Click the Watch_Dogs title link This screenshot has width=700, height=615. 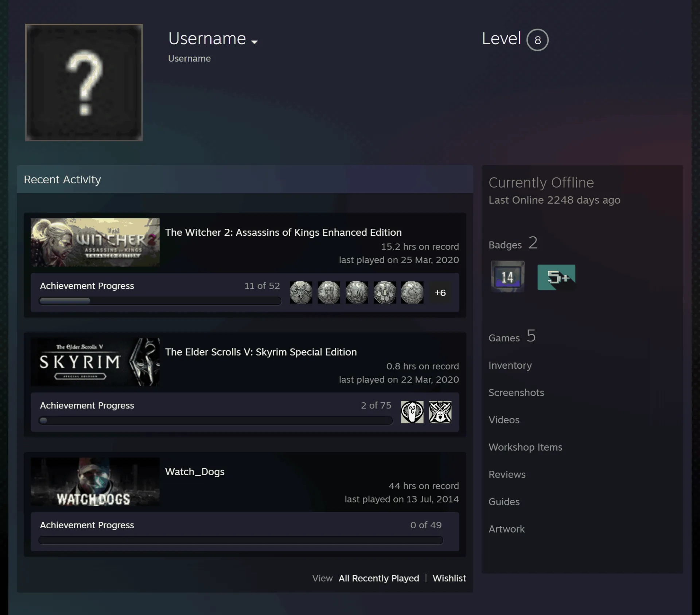click(195, 472)
